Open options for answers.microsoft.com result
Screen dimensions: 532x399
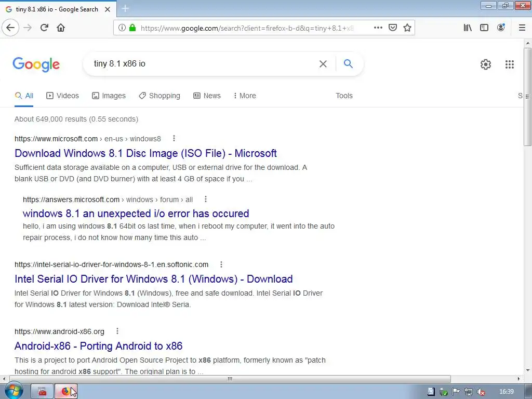point(206,199)
